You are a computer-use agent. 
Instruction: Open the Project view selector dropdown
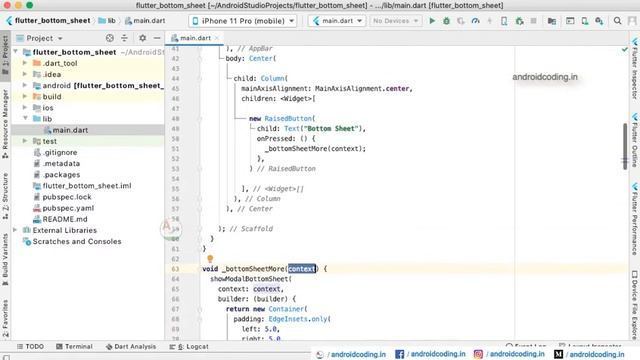click(x=40, y=38)
